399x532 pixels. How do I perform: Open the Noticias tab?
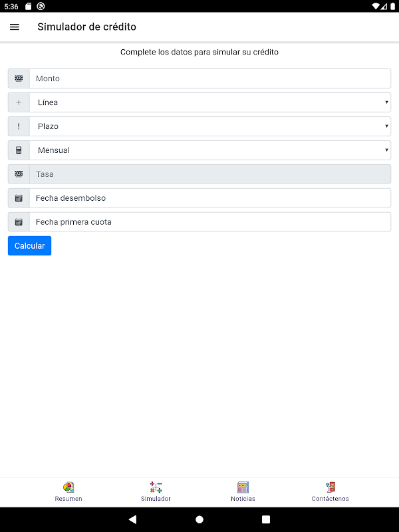coord(243,491)
